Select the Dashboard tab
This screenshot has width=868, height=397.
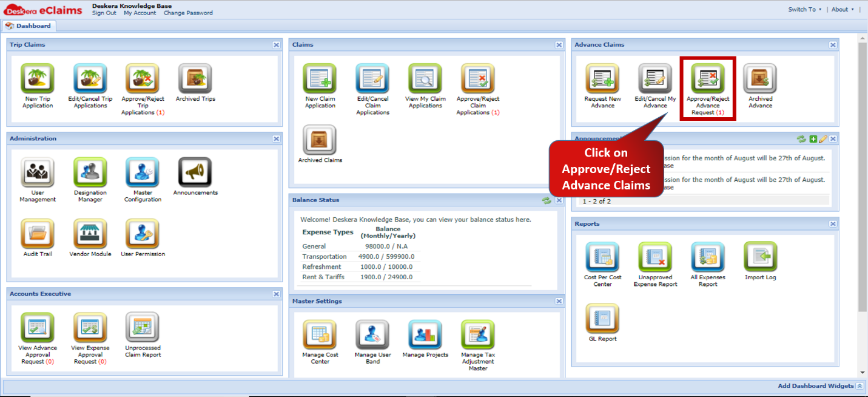(29, 26)
